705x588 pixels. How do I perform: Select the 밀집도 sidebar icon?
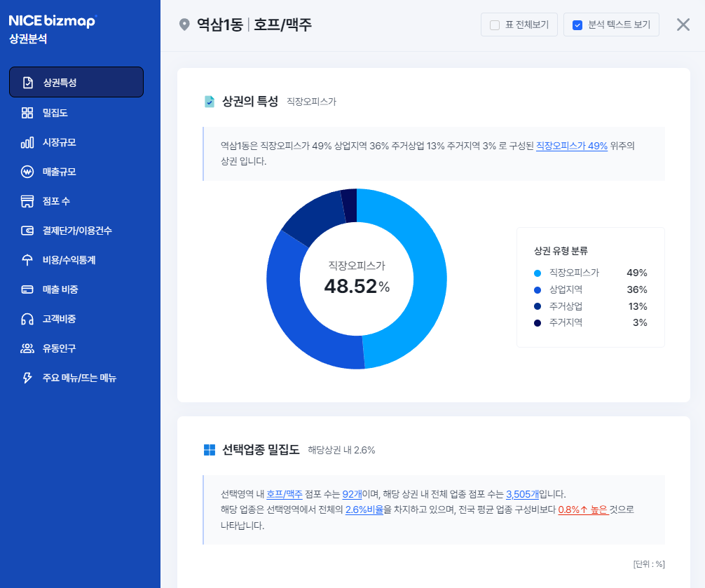(x=28, y=113)
